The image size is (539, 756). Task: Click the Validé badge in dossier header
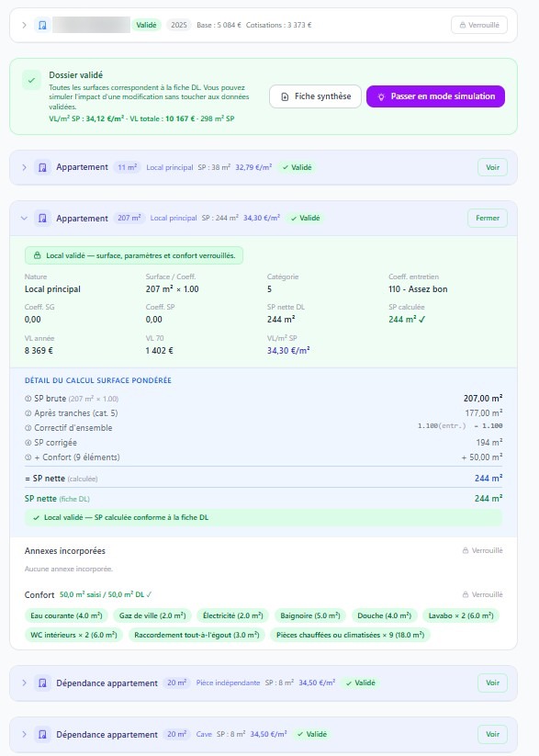[146, 25]
